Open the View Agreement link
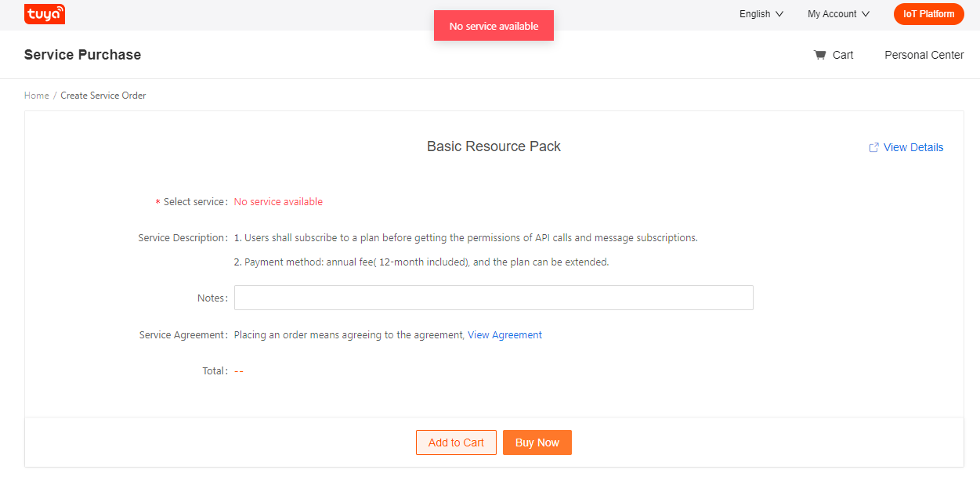980x484 pixels. 504,335
